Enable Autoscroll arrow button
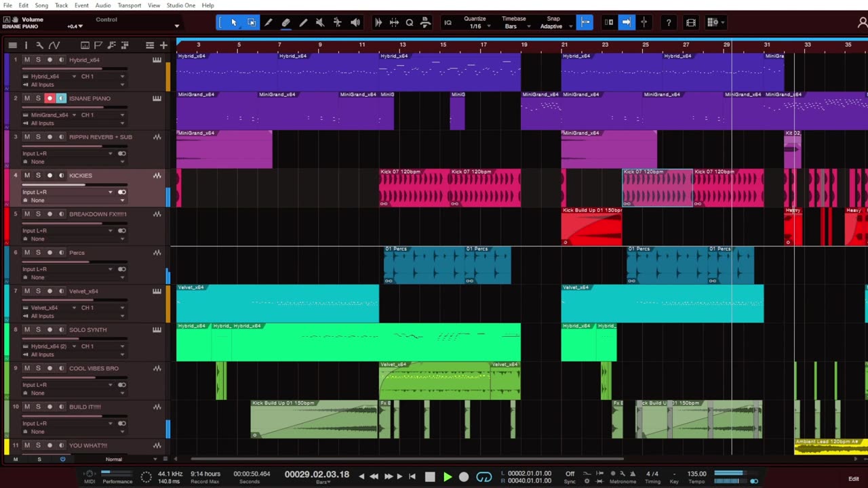The image size is (868, 488). pos(627,22)
